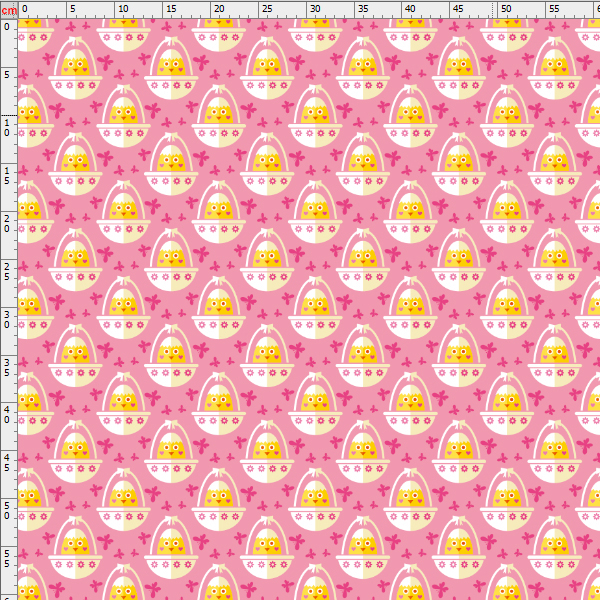Click the 0 mark on the vertical ruler
Screen dimensions: 600x600
(7, 27)
